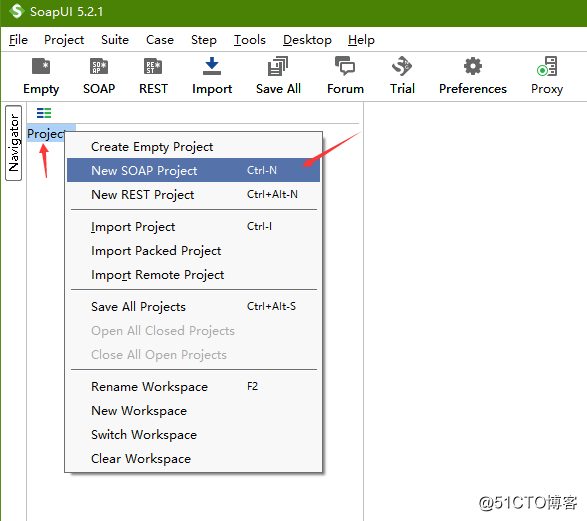
Task: Open Preferences gear icon
Action: click(473, 66)
